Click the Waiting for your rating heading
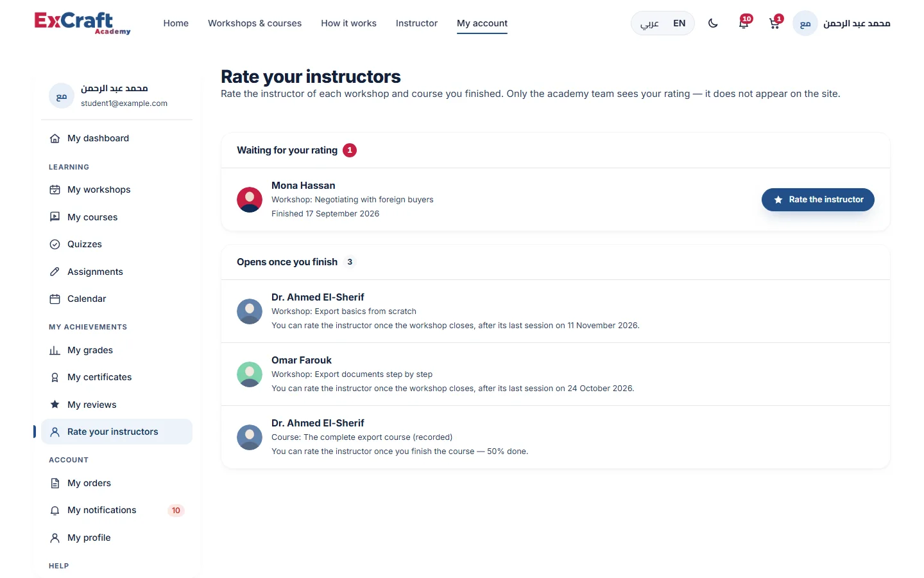The height and width of the screenshot is (578, 924). (287, 150)
